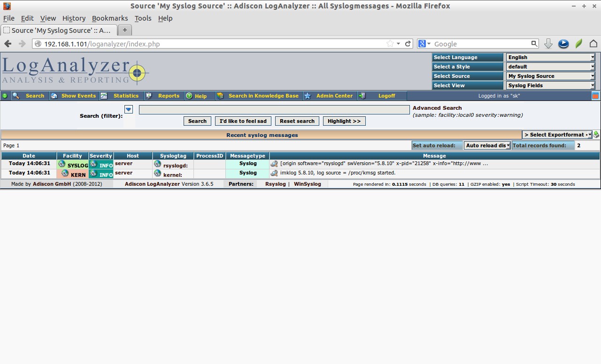
Task: Open the Bookmarks menu
Action: click(x=110, y=18)
